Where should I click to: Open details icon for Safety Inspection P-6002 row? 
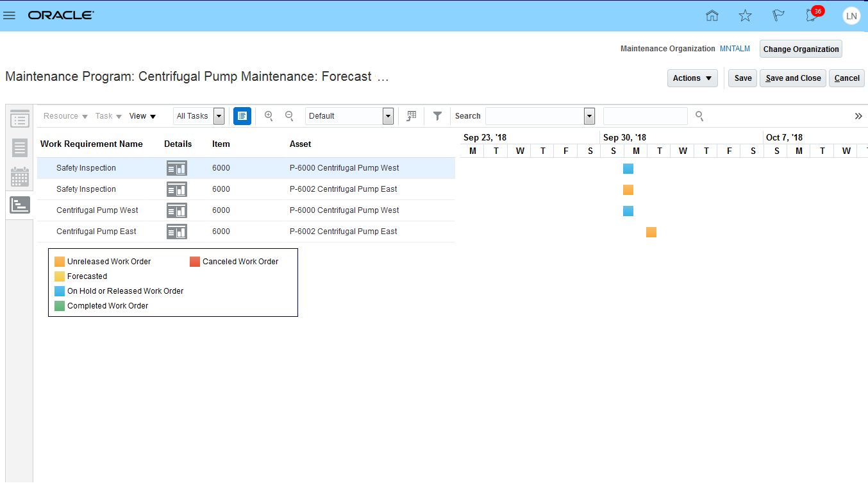pos(177,189)
